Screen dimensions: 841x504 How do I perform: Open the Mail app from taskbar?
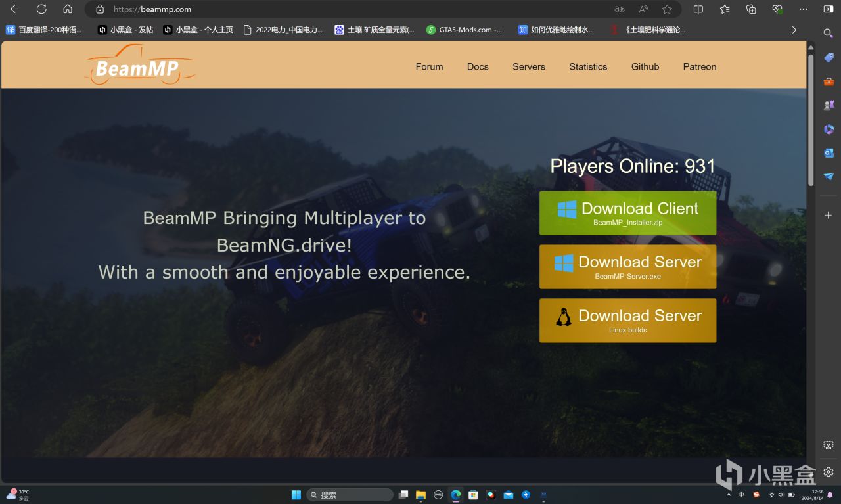pyautogui.click(x=509, y=495)
